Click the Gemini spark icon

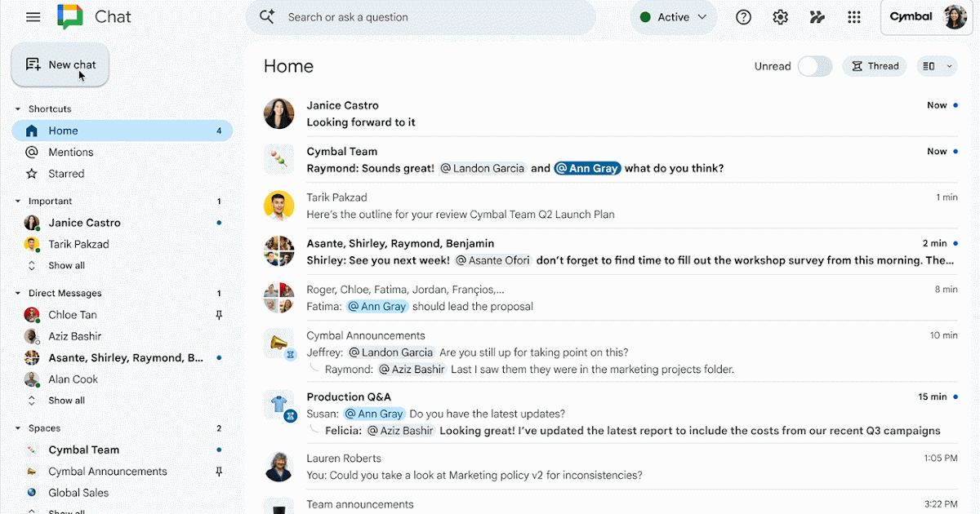pos(817,17)
